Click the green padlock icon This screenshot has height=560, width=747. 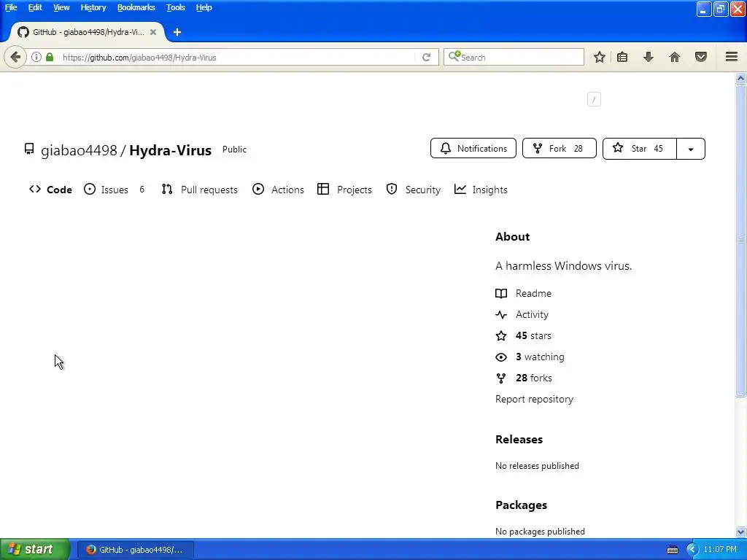(50, 57)
